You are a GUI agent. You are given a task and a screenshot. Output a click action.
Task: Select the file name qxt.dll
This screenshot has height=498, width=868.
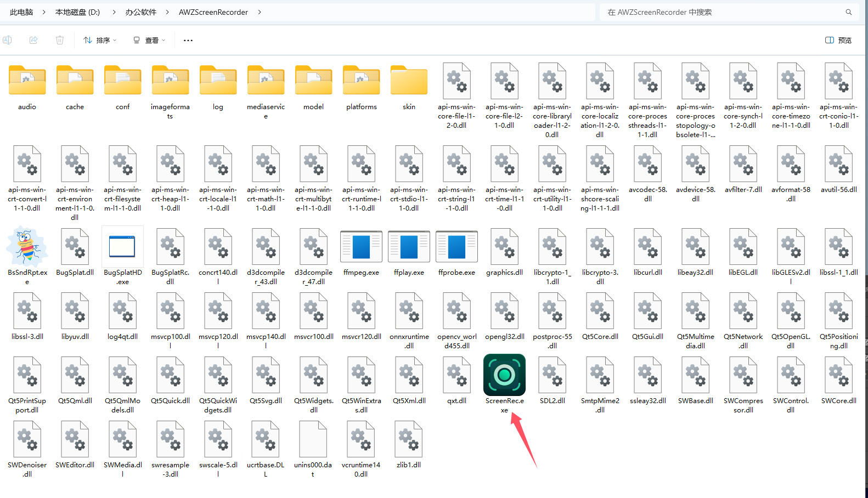tap(456, 401)
